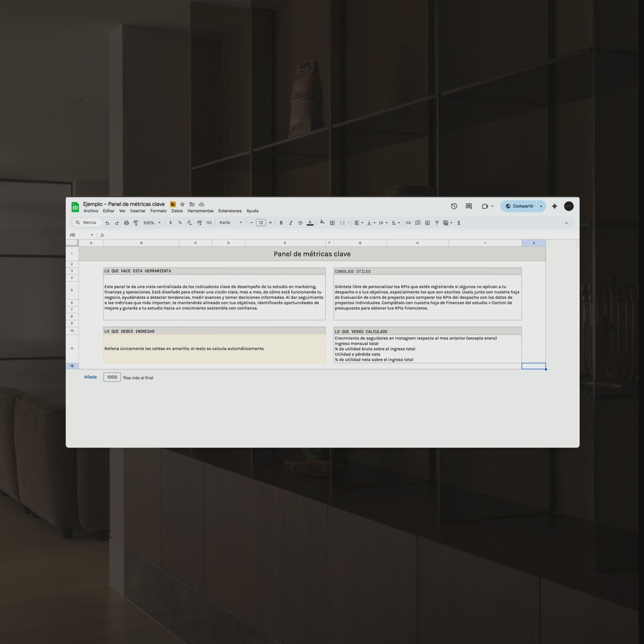Open the comments panel icon
644x644 pixels.
pyautogui.click(x=469, y=206)
